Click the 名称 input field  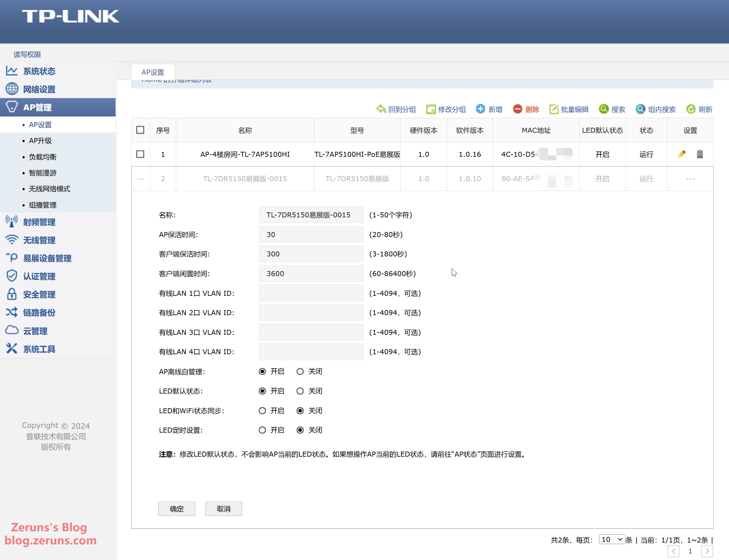(311, 215)
